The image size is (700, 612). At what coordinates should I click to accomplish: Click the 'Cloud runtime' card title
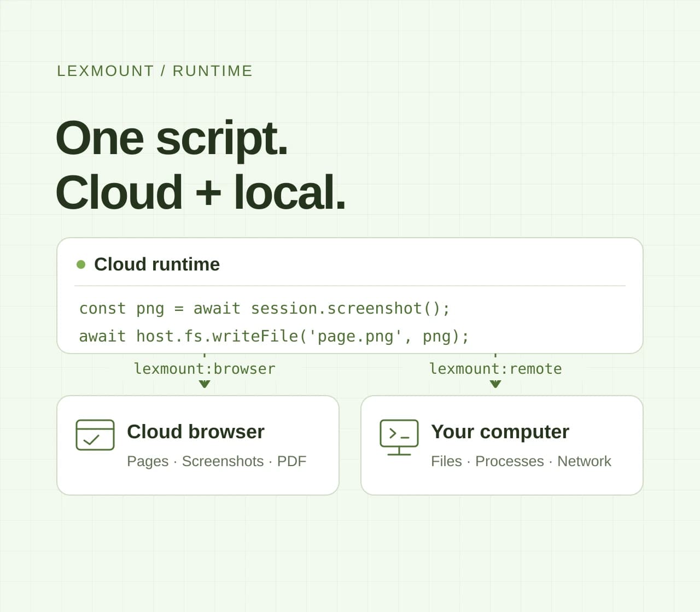click(157, 264)
